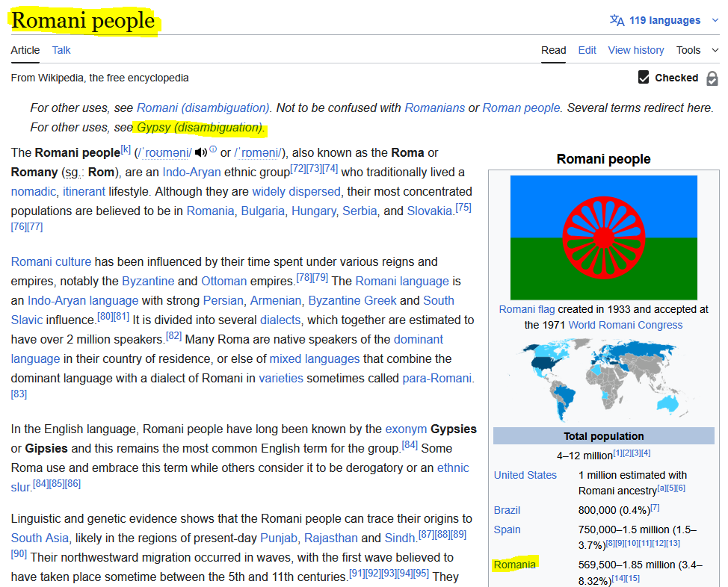Select the Read tab
728x587 pixels.
pyautogui.click(x=553, y=50)
